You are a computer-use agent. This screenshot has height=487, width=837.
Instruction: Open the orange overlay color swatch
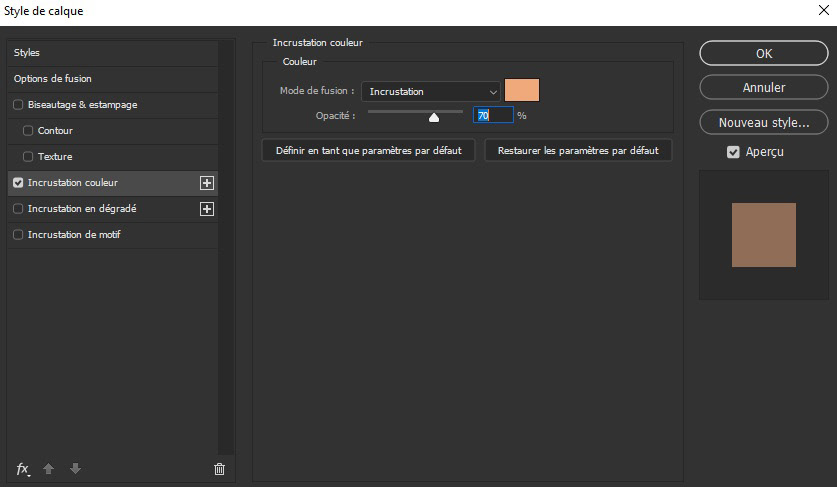coord(522,90)
